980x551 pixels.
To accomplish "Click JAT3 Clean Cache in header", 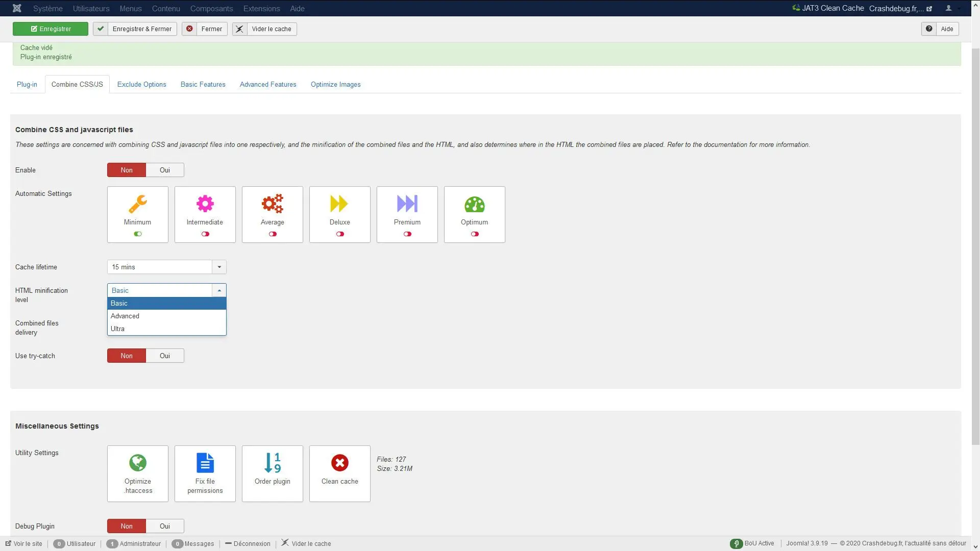I will 828,8.
